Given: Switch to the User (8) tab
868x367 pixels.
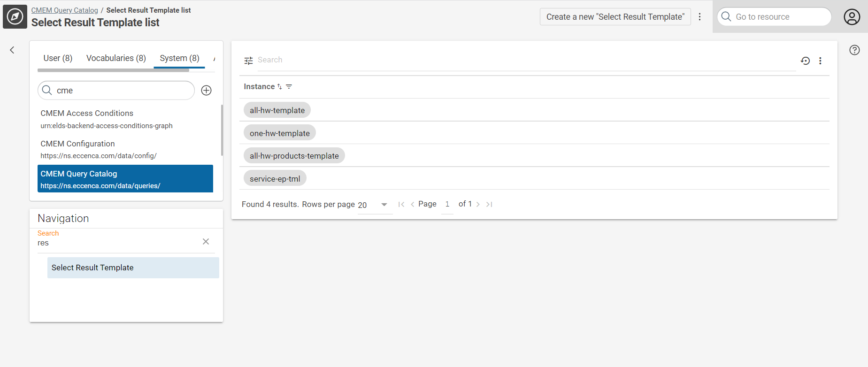Looking at the screenshot, I should tap(58, 58).
